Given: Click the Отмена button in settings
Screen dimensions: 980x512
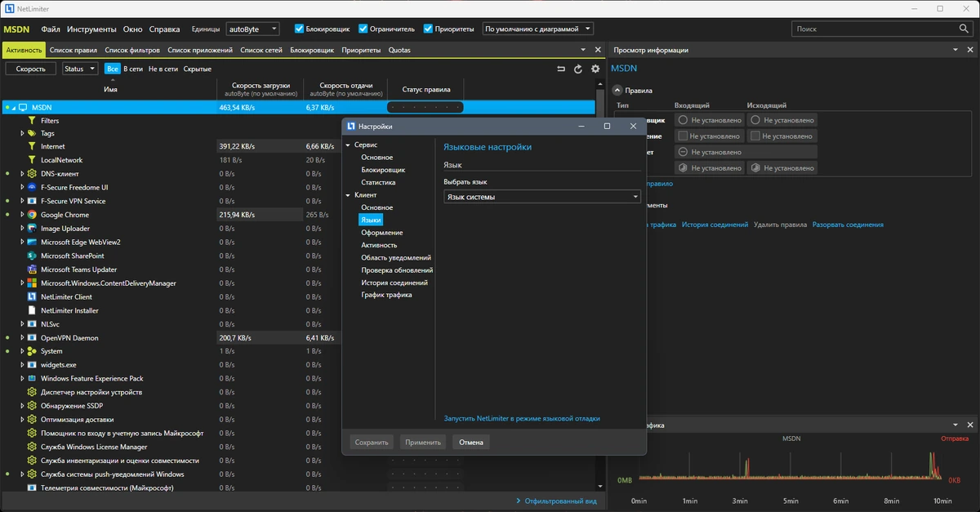Looking at the screenshot, I should click(x=471, y=443).
